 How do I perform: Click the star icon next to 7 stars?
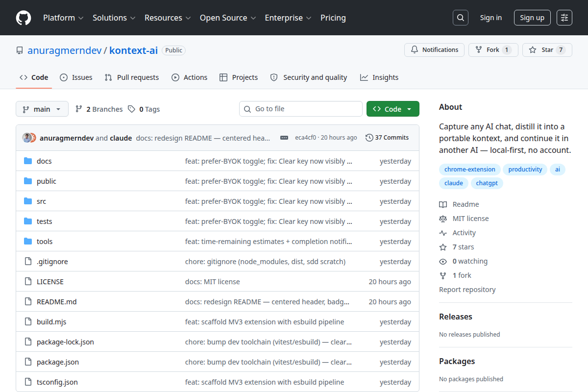click(x=443, y=247)
